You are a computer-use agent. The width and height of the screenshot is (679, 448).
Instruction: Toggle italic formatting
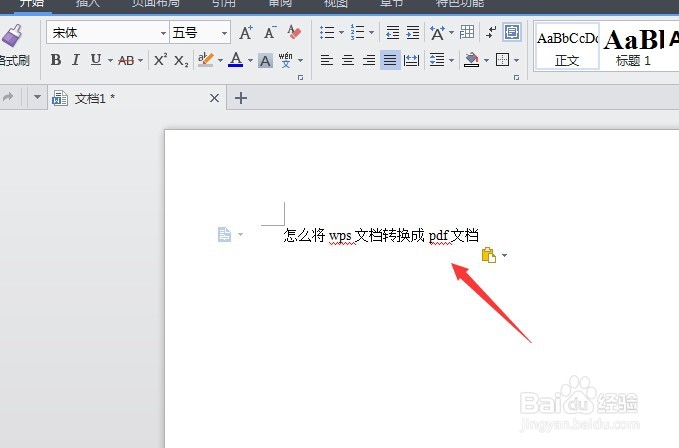click(76, 60)
